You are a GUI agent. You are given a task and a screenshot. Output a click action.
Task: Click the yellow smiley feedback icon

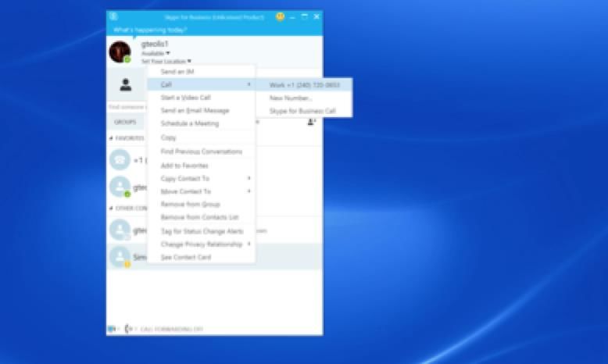[280, 16]
